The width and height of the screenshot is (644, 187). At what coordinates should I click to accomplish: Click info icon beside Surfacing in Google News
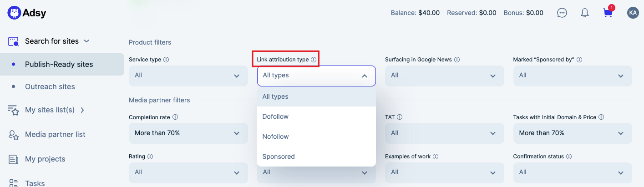pyautogui.click(x=457, y=60)
